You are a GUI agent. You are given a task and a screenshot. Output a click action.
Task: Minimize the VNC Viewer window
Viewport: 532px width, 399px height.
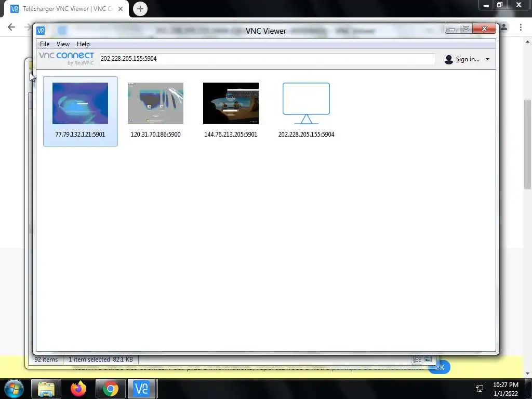[452, 29]
